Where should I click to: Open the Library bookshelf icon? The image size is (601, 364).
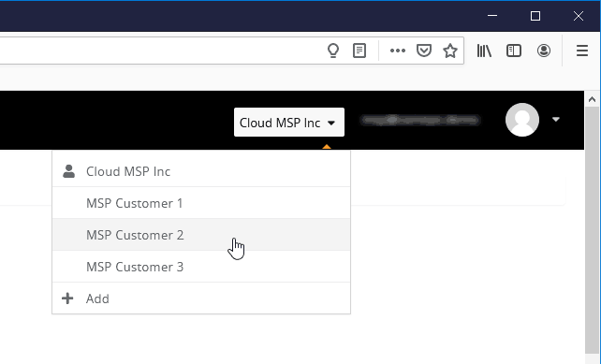[x=484, y=51]
